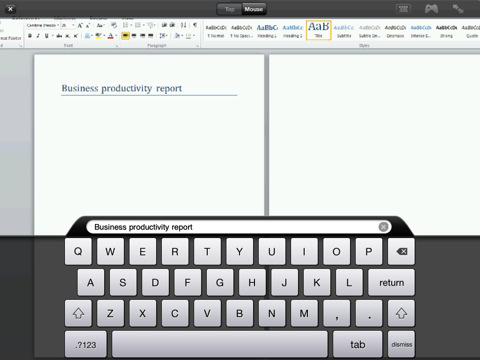Click the Decrease Indent icon
This screenshot has width=480, height=360.
pyautogui.click(x=164, y=25)
